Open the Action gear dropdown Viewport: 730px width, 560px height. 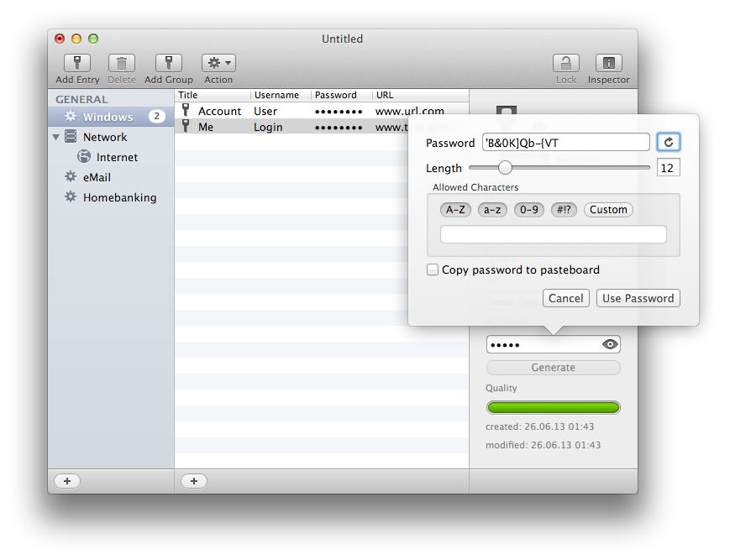click(218, 63)
